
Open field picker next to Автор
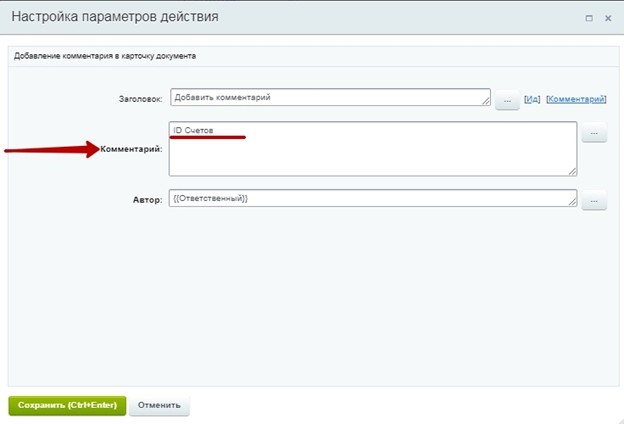point(594,200)
